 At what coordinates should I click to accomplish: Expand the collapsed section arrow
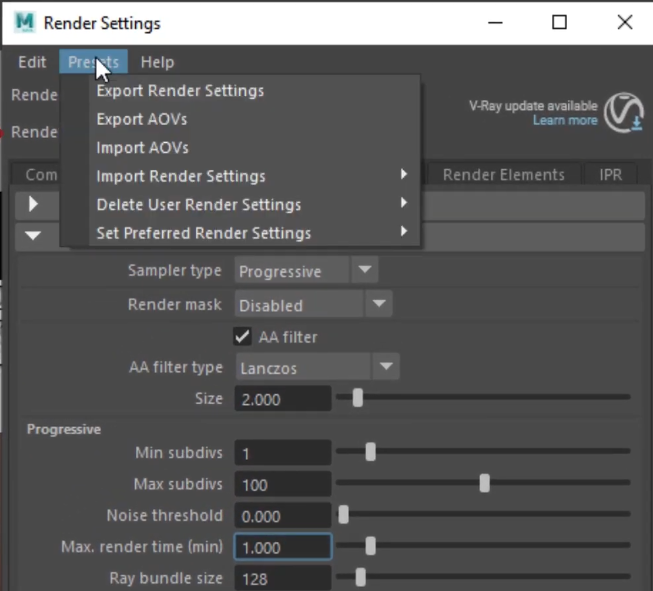pyautogui.click(x=34, y=204)
